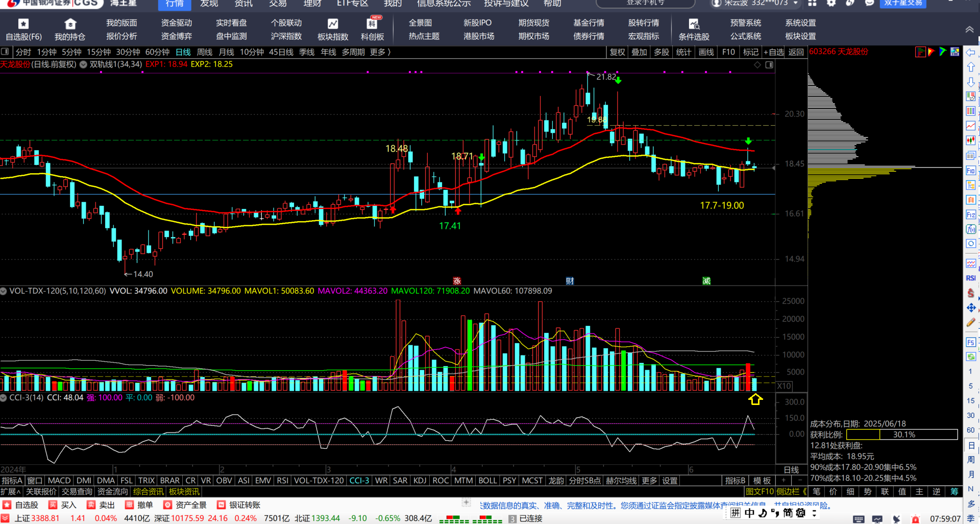This screenshot has width=980, height=524.
Task: Toggle the 价 price panel button
Action: click(x=834, y=492)
